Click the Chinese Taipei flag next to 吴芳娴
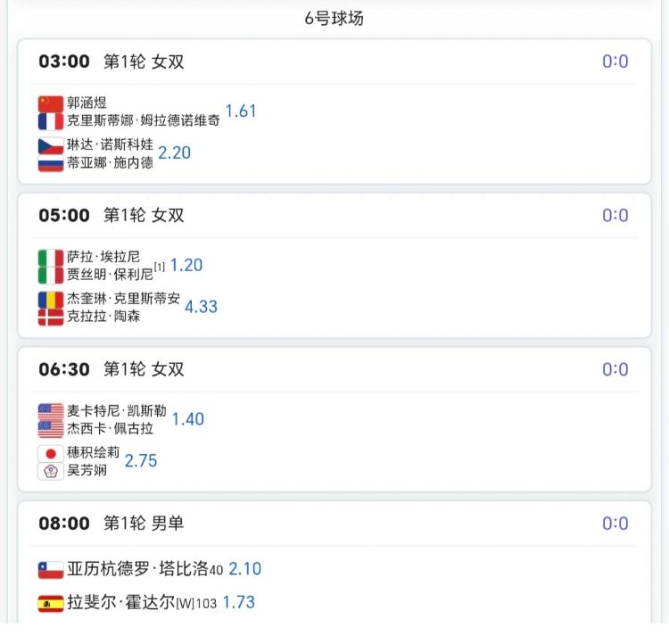The width and height of the screenshot is (669, 644). pyautogui.click(x=51, y=471)
